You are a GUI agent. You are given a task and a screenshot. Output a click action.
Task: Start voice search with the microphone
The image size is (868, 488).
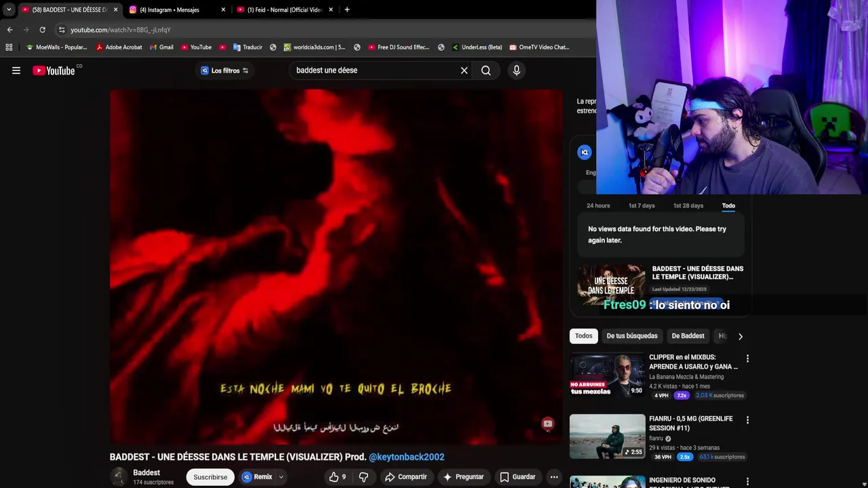click(x=517, y=70)
